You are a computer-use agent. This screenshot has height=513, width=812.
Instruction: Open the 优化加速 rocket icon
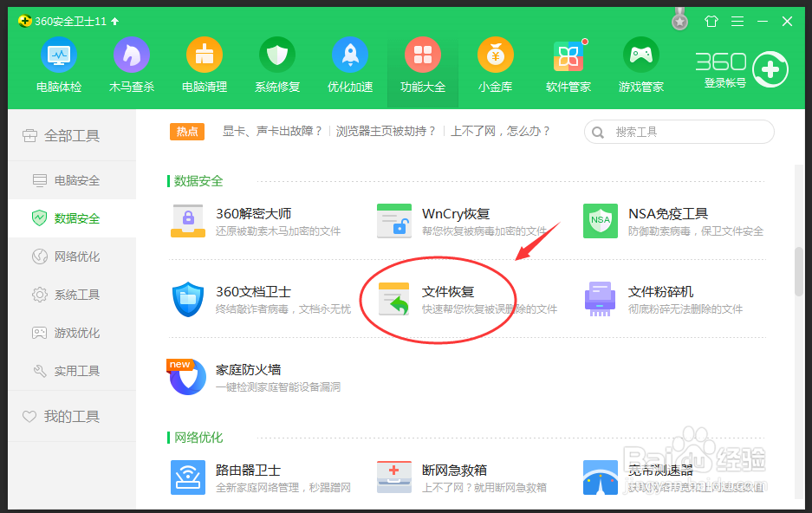[x=350, y=55]
